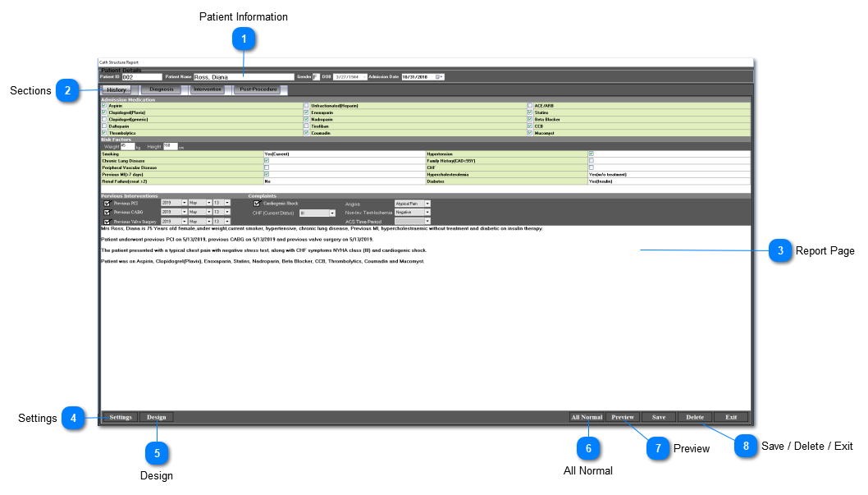Click the All Normal callout balloon
The width and height of the screenshot is (868, 495).
click(588, 448)
